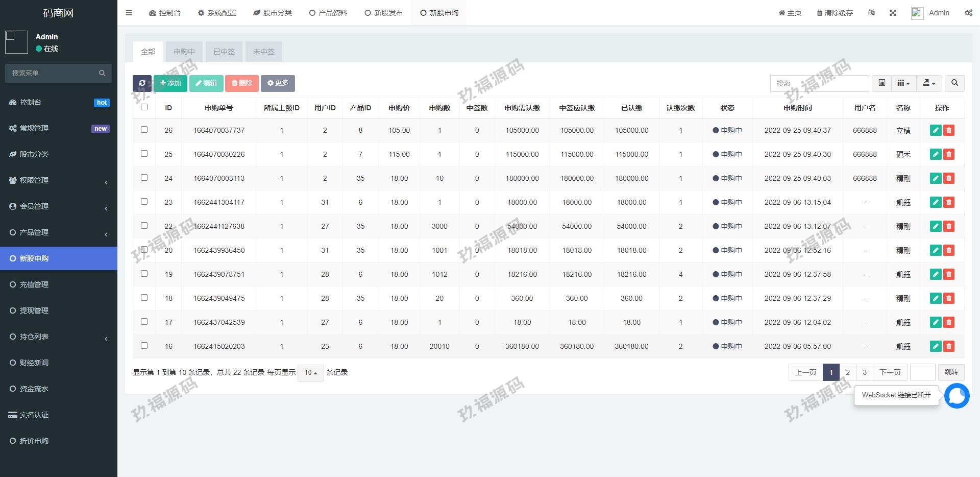Edit row with ID 26 using pencil icon
The image size is (980, 477).
point(935,130)
